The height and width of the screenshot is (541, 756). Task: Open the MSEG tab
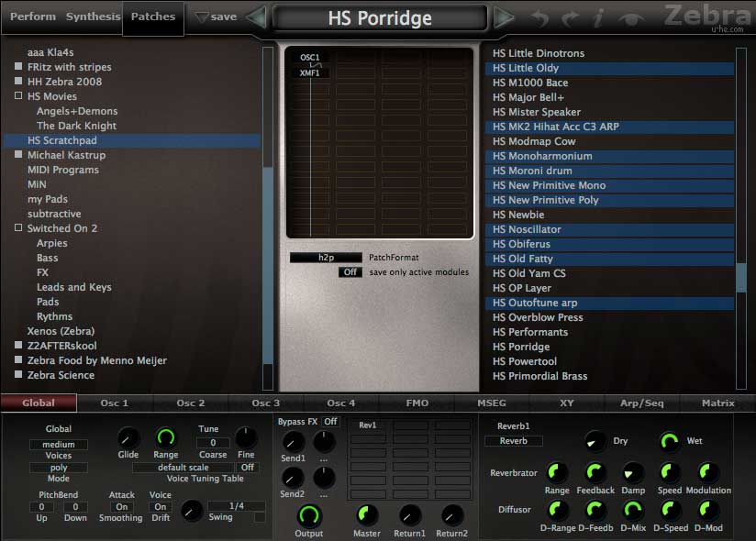point(492,403)
